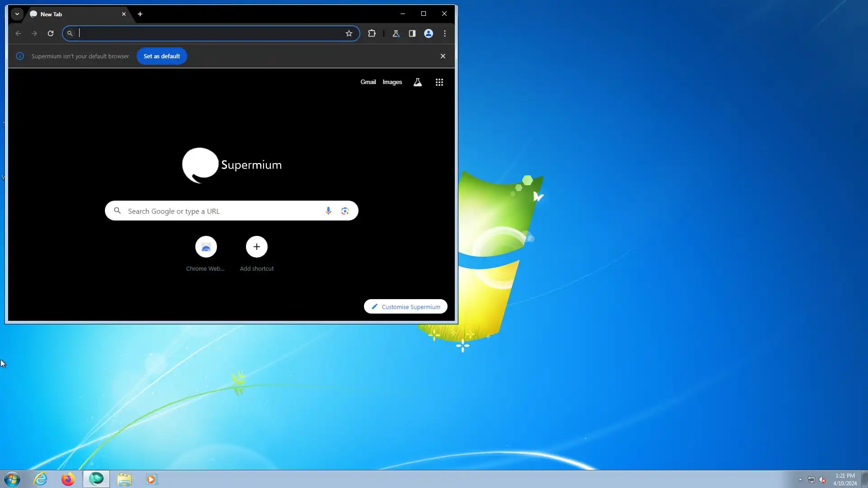Open the Gmail link

click(368, 82)
